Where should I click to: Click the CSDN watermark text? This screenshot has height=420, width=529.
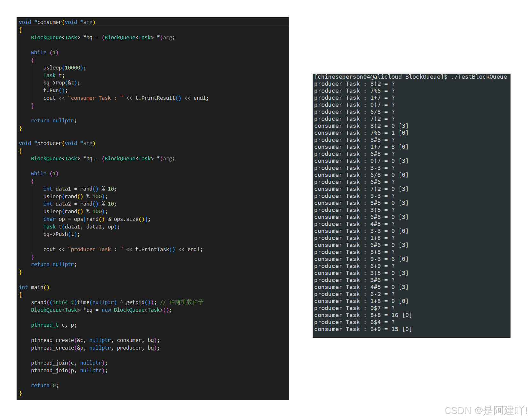[485, 410]
